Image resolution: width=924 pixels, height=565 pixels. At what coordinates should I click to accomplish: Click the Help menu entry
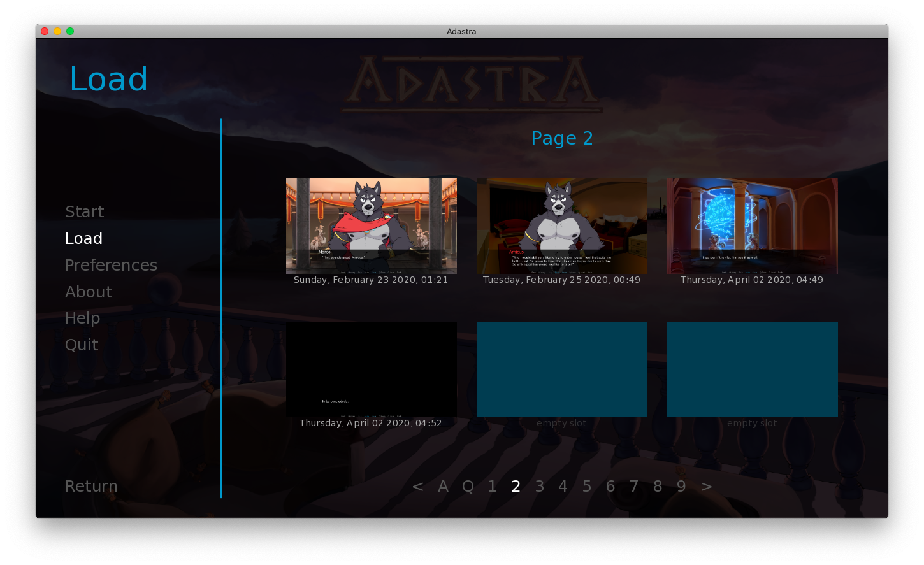(x=82, y=318)
